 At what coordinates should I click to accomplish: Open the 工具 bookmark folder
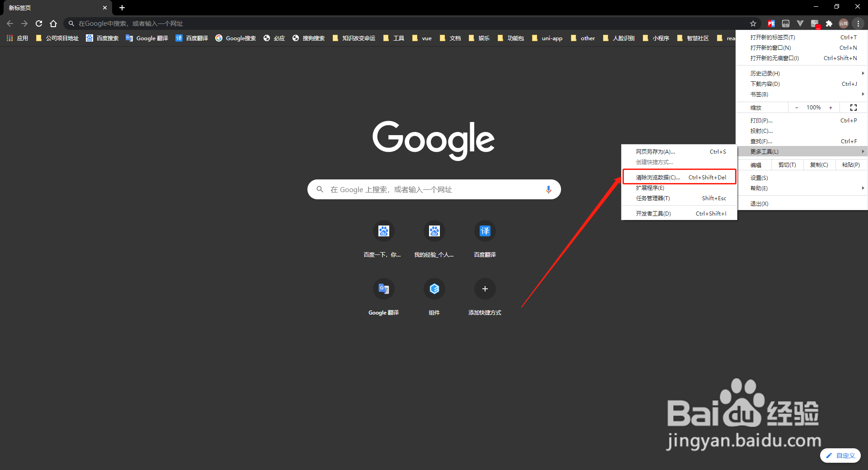point(394,38)
